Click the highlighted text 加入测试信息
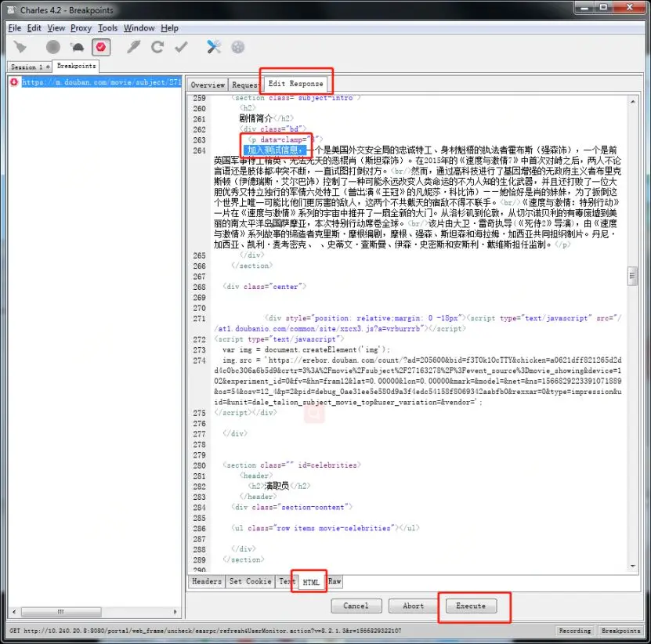 (274, 150)
